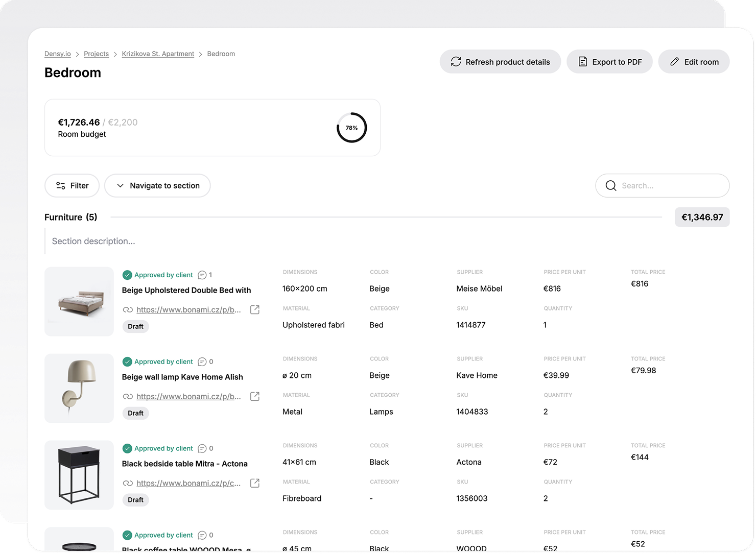Click the Actona supplier value
The height and width of the screenshot is (554, 756).
[469, 462]
